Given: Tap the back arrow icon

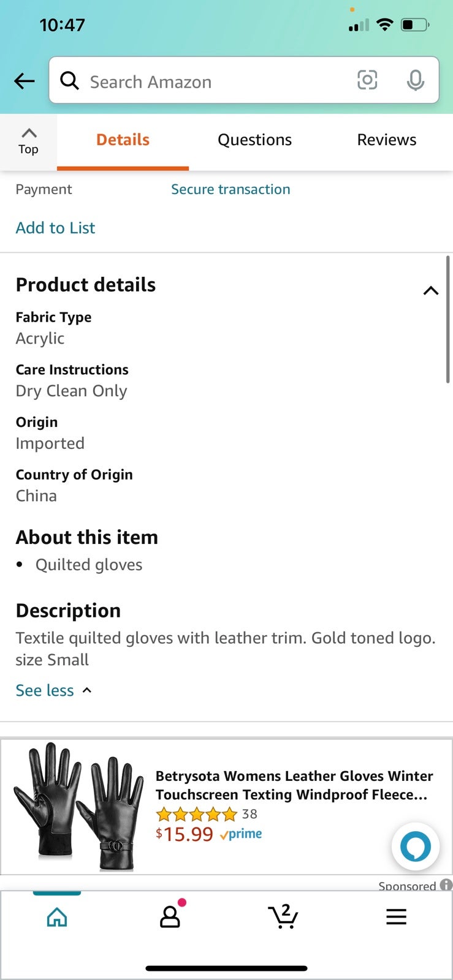Looking at the screenshot, I should pos(25,81).
